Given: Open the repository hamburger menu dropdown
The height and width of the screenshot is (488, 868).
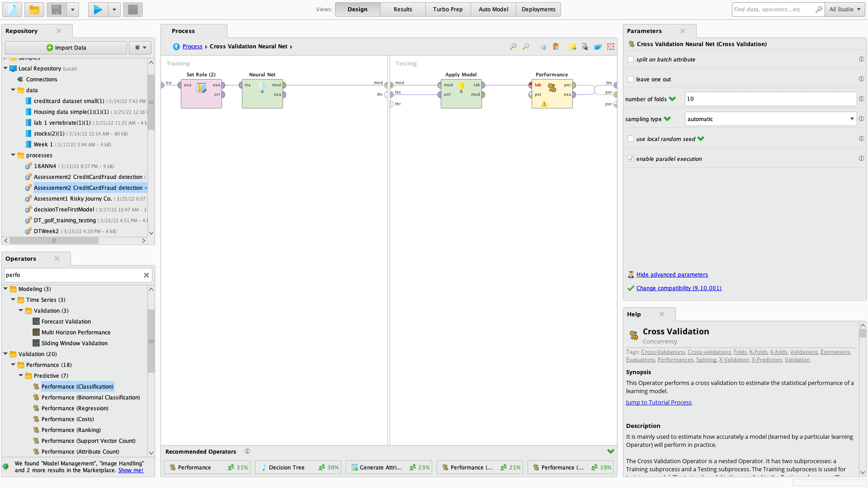Looking at the screenshot, I should click(140, 48).
